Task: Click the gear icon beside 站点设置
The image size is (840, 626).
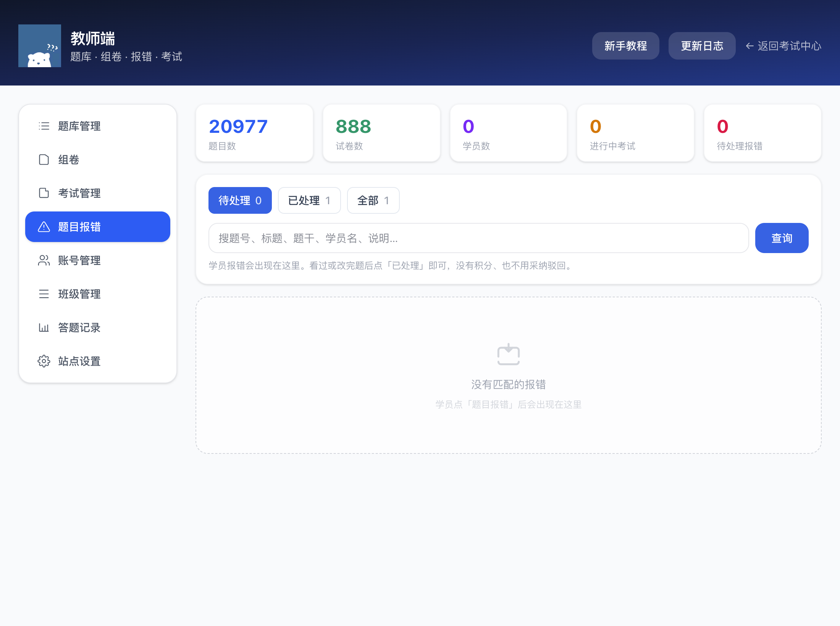Action: pyautogui.click(x=44, y=361)
